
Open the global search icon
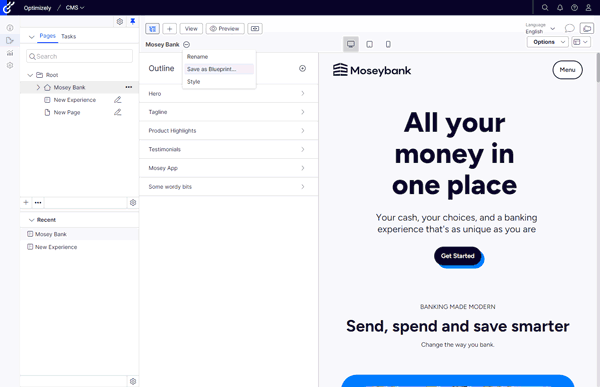tap(545, 8)
